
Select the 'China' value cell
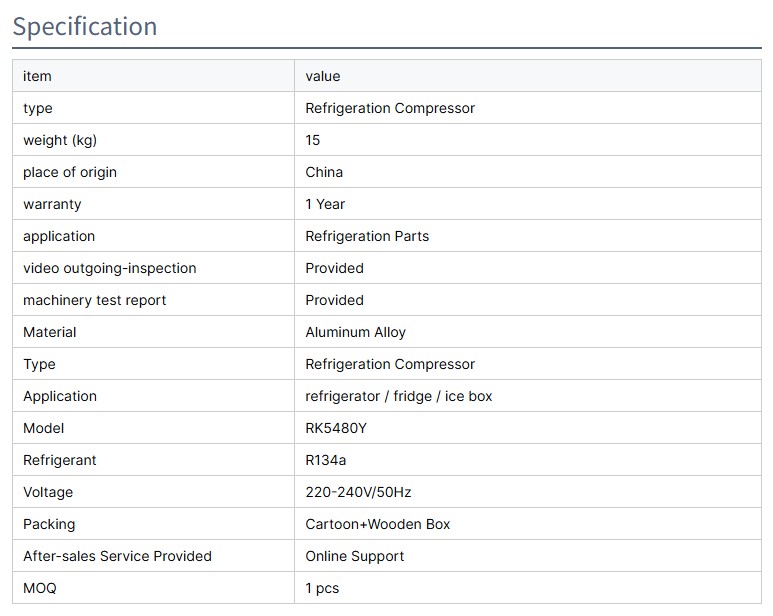(x=324, y=172)
